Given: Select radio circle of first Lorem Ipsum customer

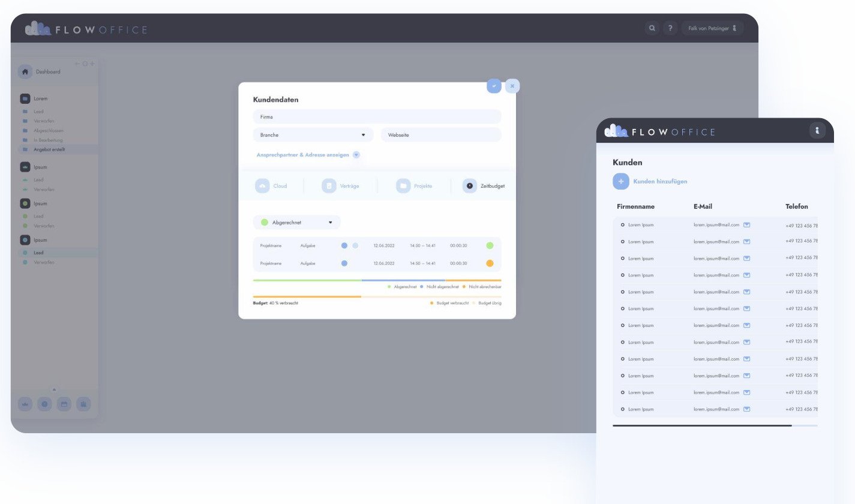Looking at the screenshot, I should click(623, 225).
